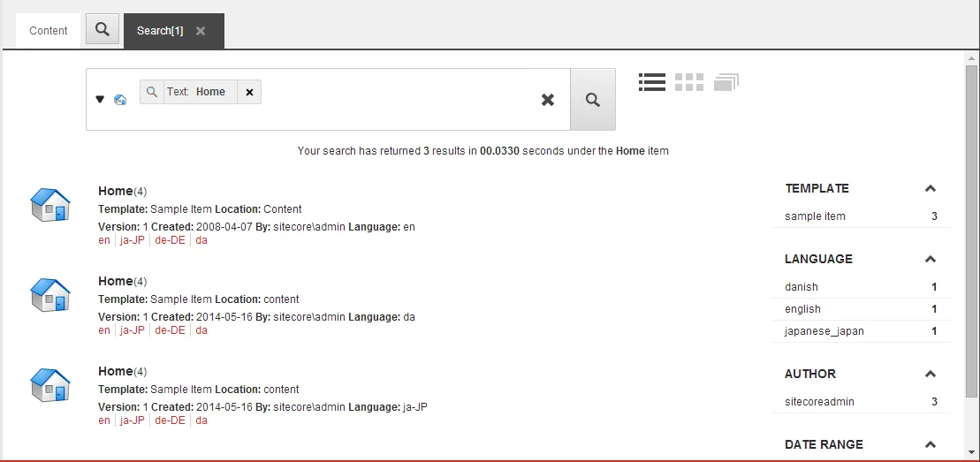Click the AUTHOR facet heading

(810, 374)
